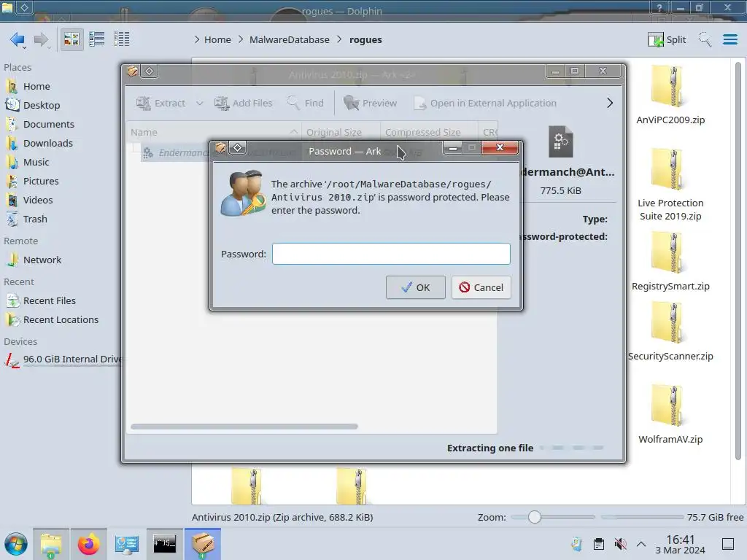Confirm password with OK button
The height and width of the screenshot is (560, 747).
point(415,287)
